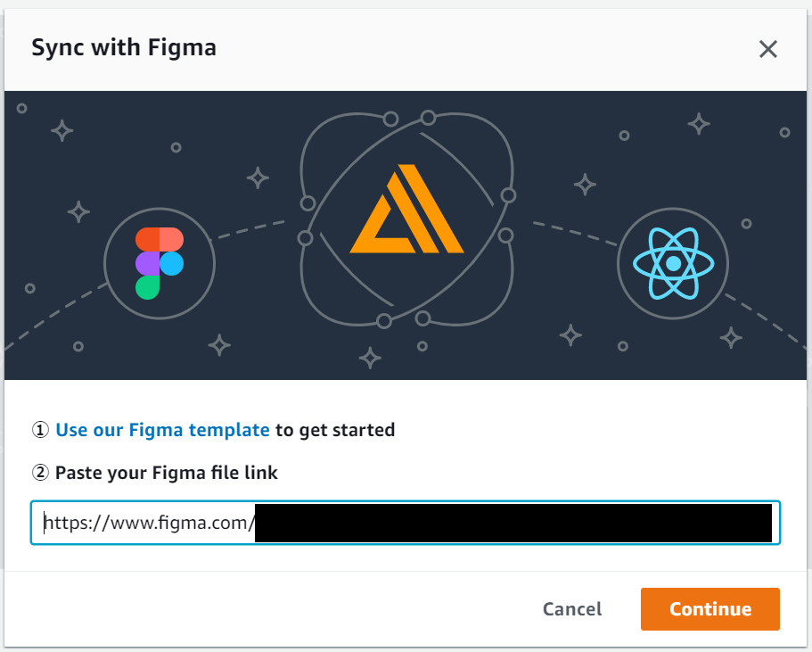
Task: Click the dashed line between Figma and Amplify logos
Action: coord(251,229)
